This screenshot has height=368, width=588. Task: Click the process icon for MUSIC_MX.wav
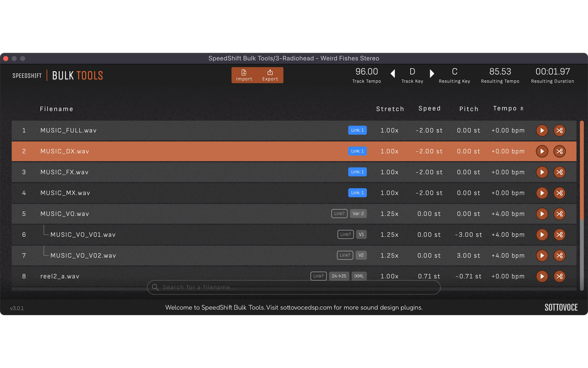click(560, 193)
